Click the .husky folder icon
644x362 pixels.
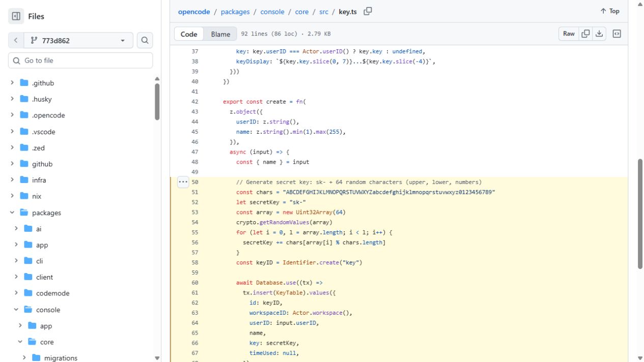tap(24, 99)
